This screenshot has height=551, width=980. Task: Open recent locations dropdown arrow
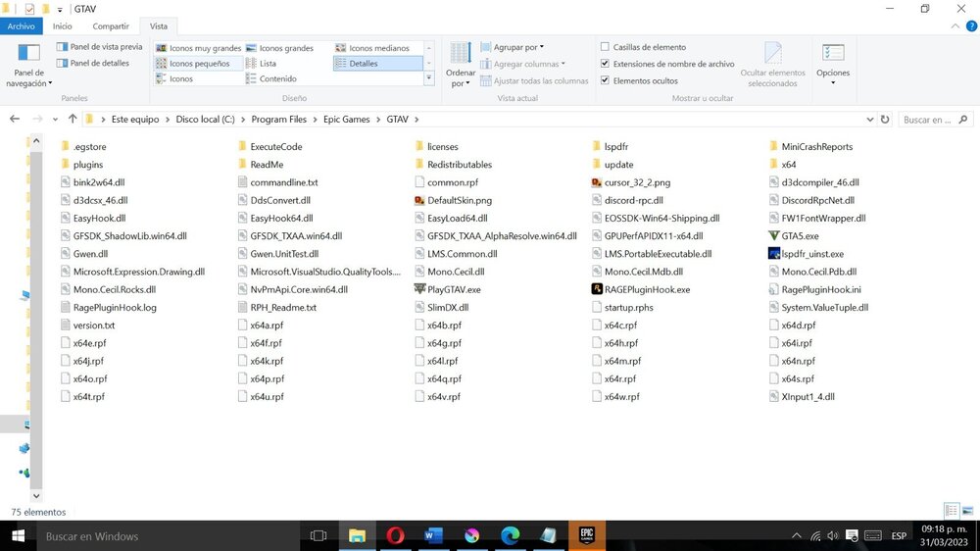click(55, 120)
